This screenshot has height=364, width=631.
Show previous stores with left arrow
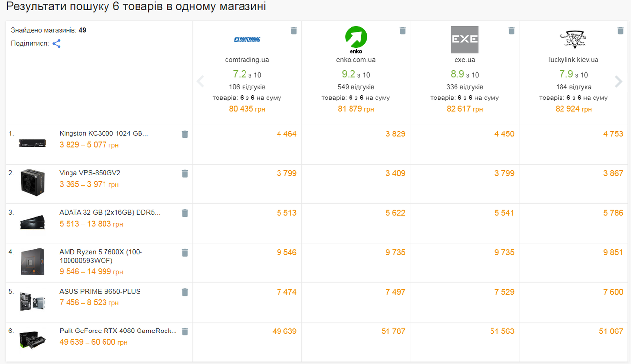[x=200, y=81]
